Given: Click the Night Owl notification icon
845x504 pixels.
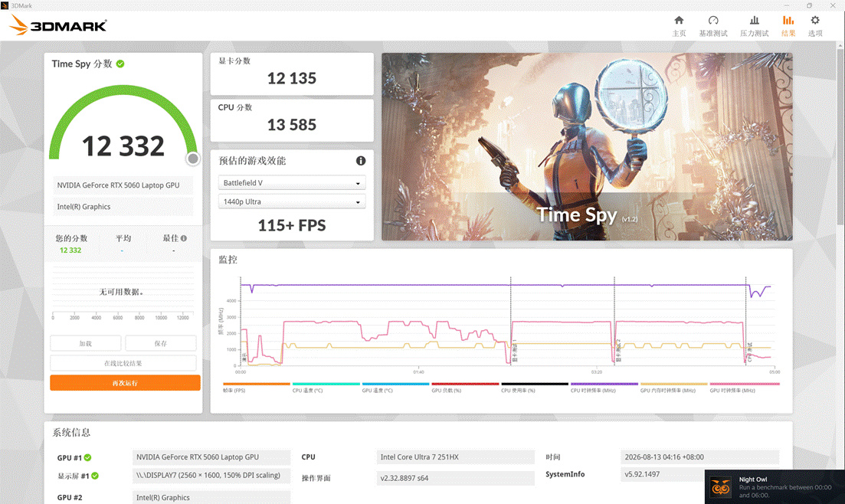Looking at the screenshot, I should coord(721,488).
